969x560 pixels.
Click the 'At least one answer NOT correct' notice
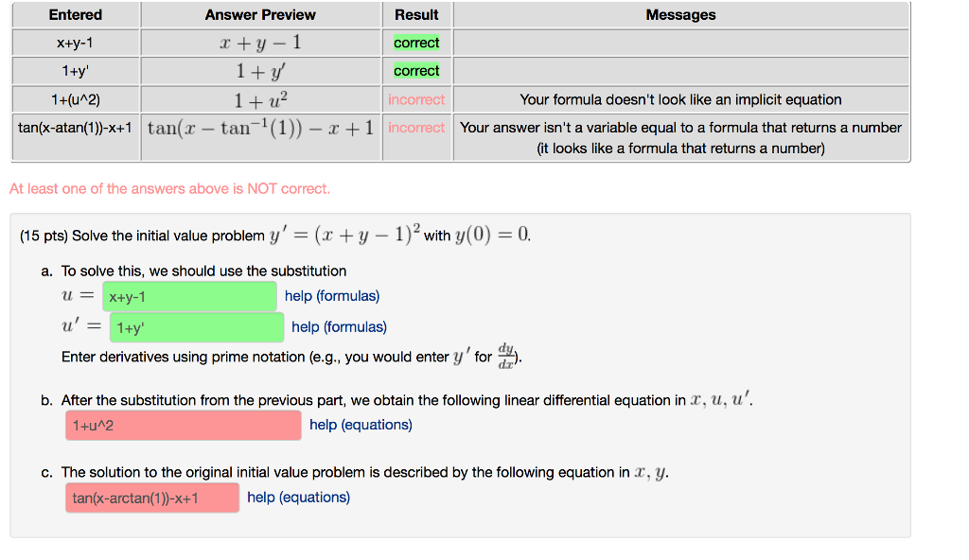(x=170, y=188)
